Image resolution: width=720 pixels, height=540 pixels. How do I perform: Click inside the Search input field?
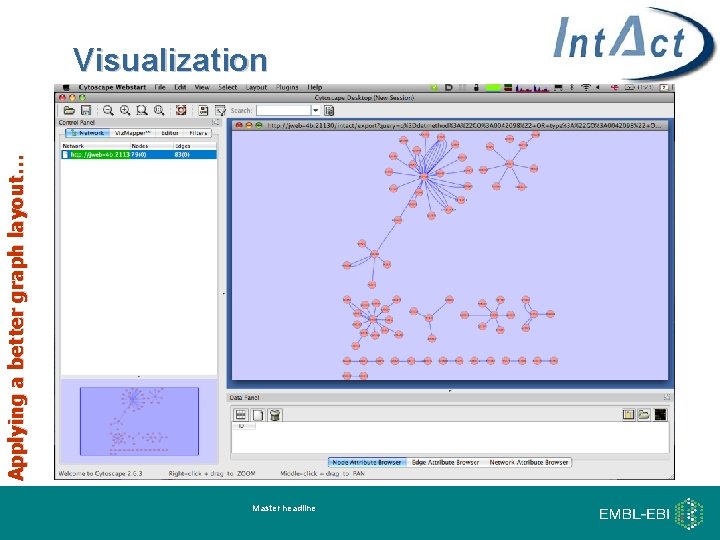(x=284, y=110)
